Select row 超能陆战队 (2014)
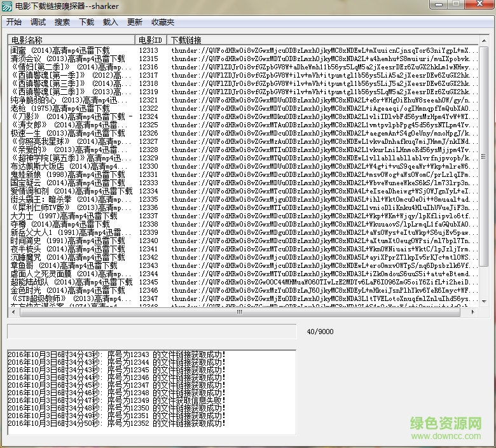Viewport: 496px width, 448px height. [244, 282]
